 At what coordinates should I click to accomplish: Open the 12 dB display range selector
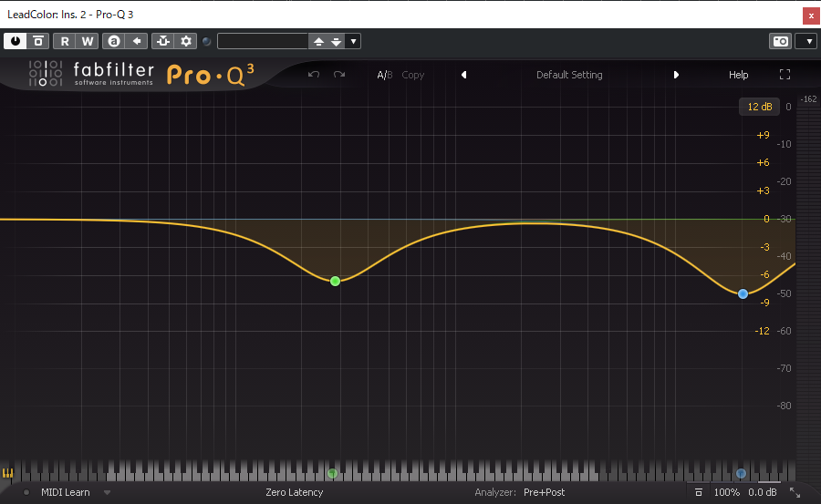click(759, 107)
